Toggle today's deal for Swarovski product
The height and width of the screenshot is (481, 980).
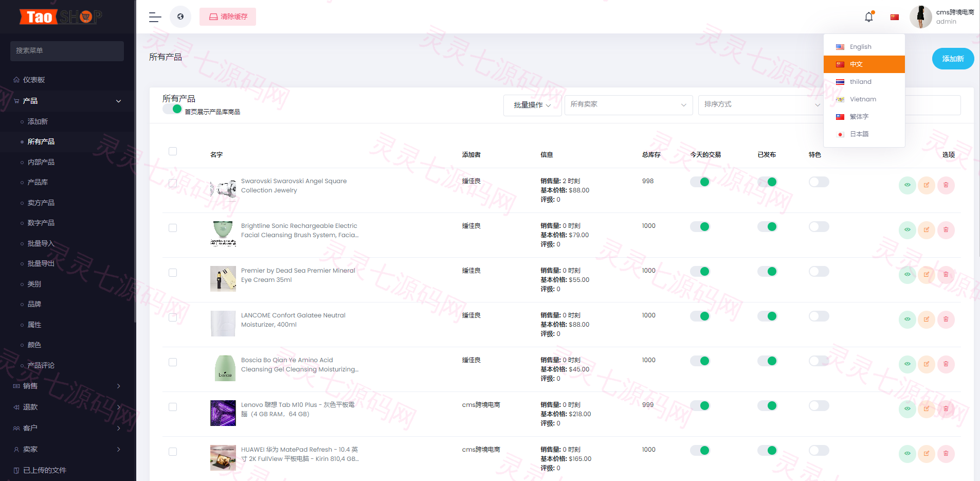tap(700, 182)
